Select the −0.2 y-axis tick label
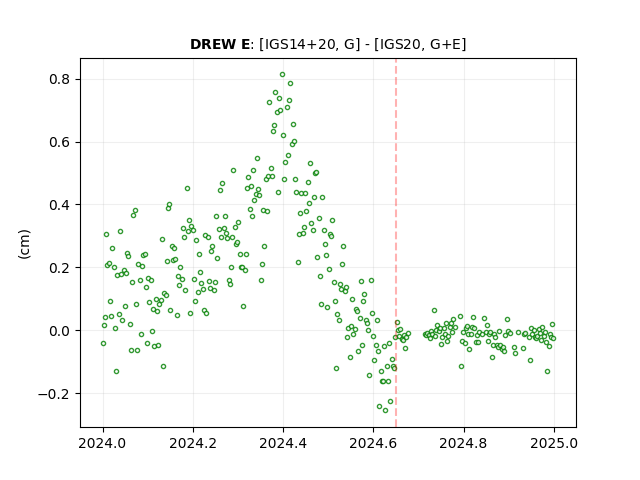 pos(54,393)
